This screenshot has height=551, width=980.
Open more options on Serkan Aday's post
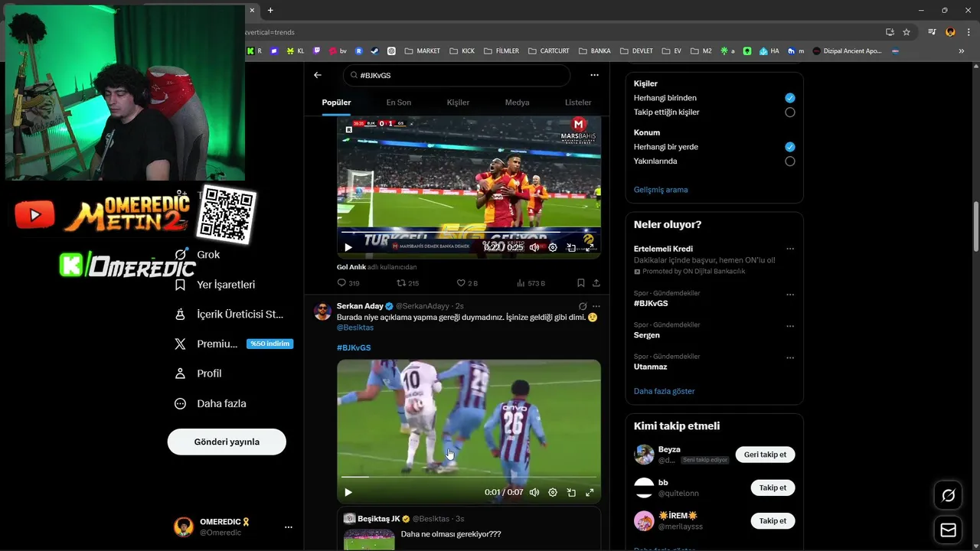point(596,306)
